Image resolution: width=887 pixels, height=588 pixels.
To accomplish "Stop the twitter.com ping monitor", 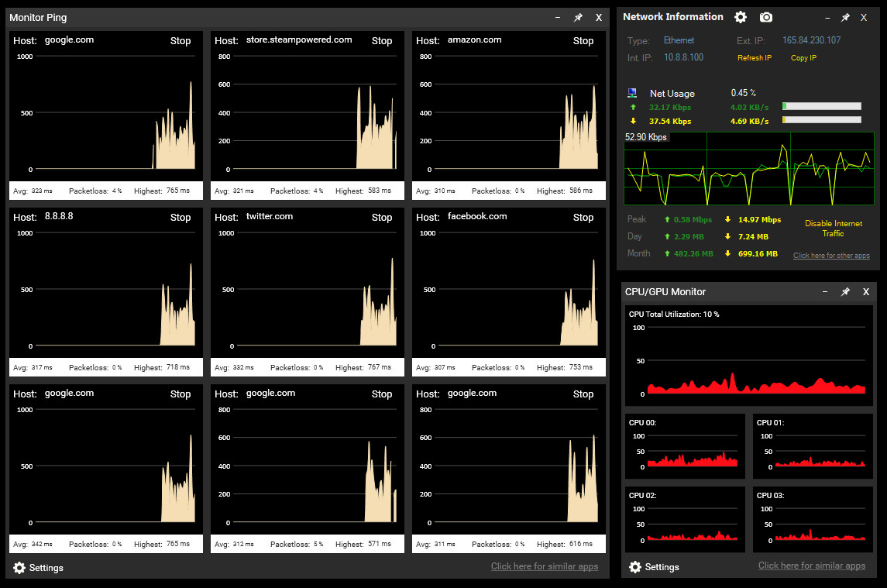I will click(x=382, y=218).
